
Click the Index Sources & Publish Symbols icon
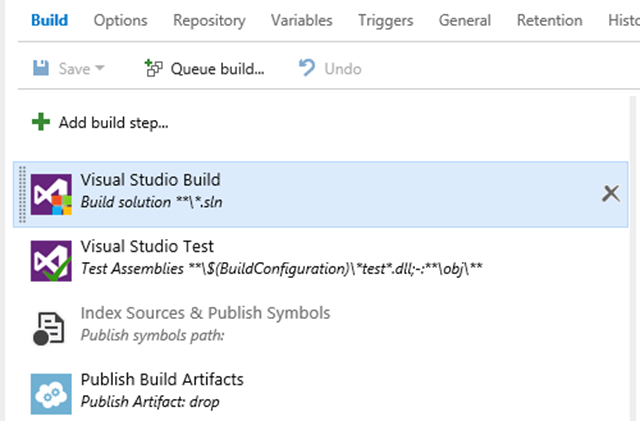49,328
